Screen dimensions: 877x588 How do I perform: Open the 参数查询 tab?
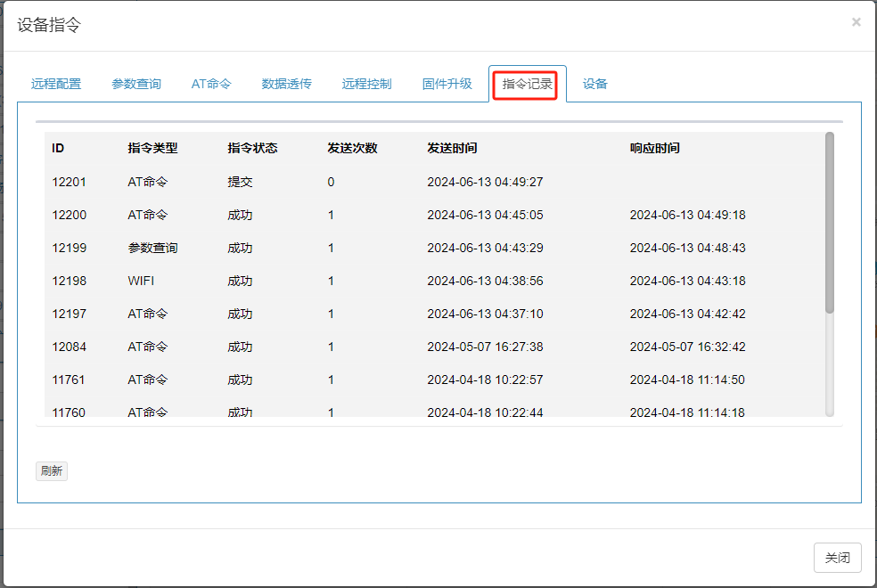point(136,84)
